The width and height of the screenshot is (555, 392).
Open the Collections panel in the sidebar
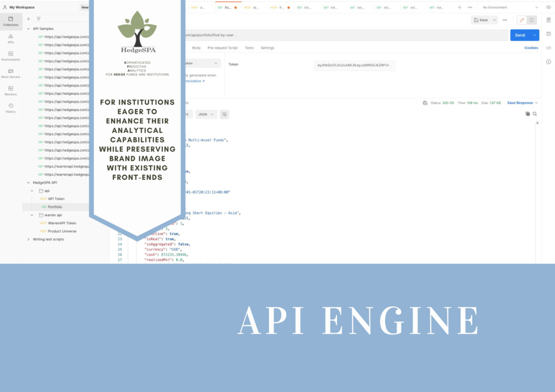pos(10,21)
